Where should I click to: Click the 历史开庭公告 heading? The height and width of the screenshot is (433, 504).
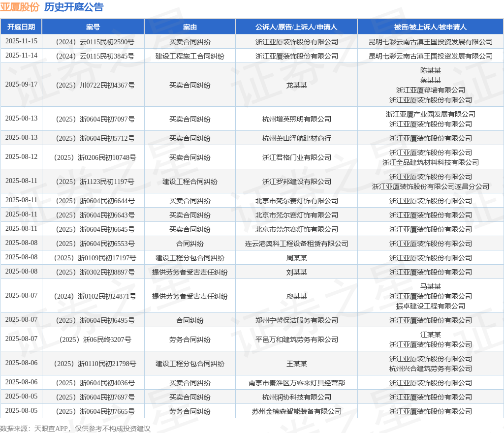pyautogui.click(x=74, y=7)
